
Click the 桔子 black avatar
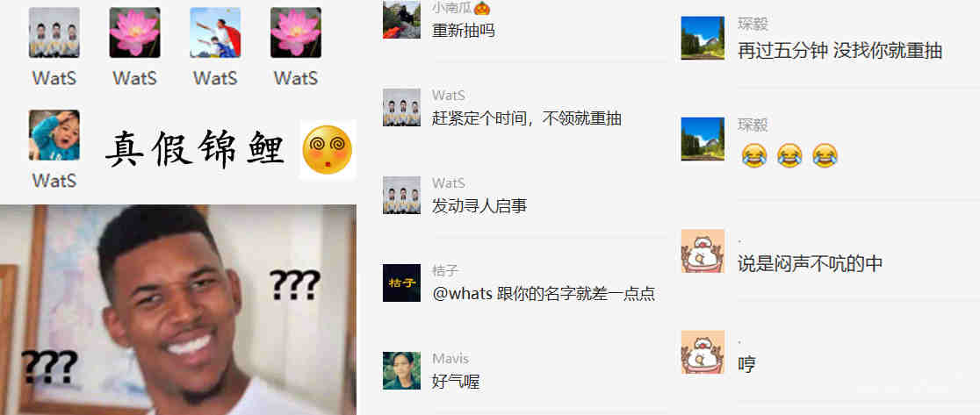(401, 283)
